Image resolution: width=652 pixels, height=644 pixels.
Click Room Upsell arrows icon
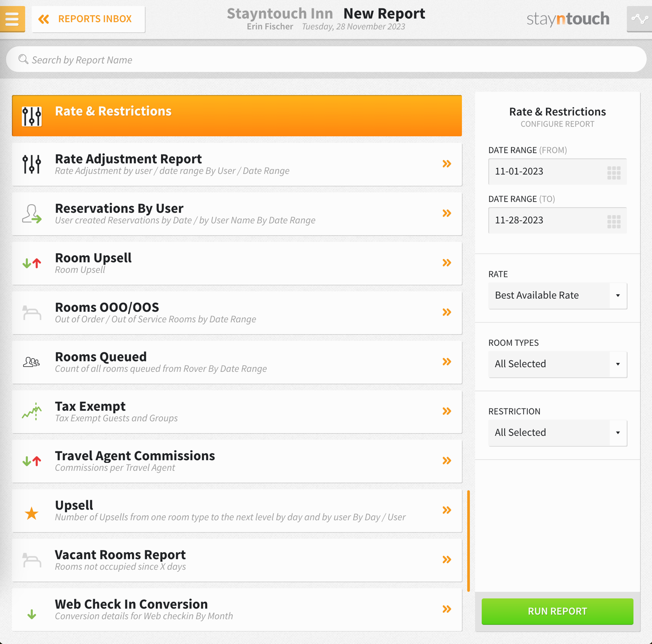[x=32, y=263]
